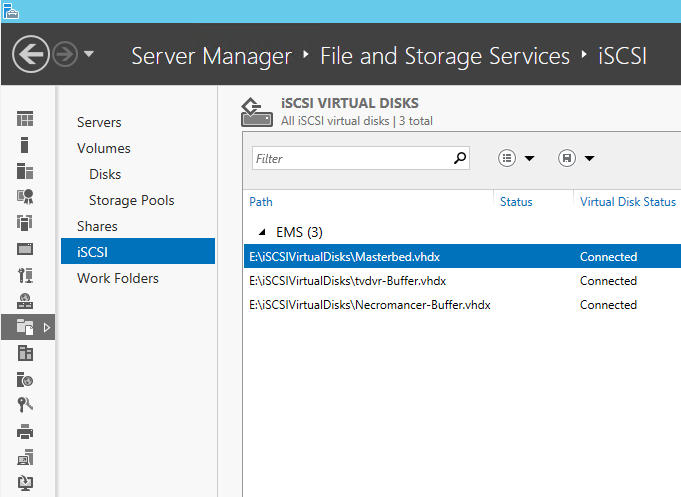
Task: Open the Print Services printer icon
Action: click(25, 431)
